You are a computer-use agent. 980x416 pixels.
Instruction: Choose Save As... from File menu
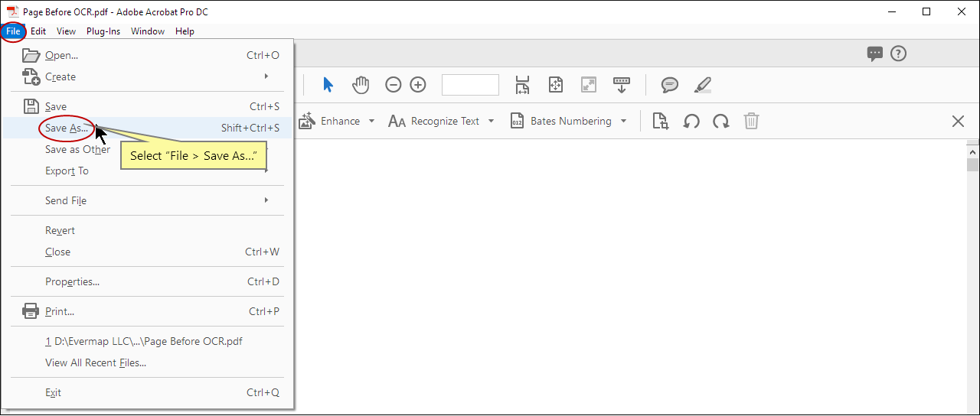pyautogui.click(x=67, y=128)
